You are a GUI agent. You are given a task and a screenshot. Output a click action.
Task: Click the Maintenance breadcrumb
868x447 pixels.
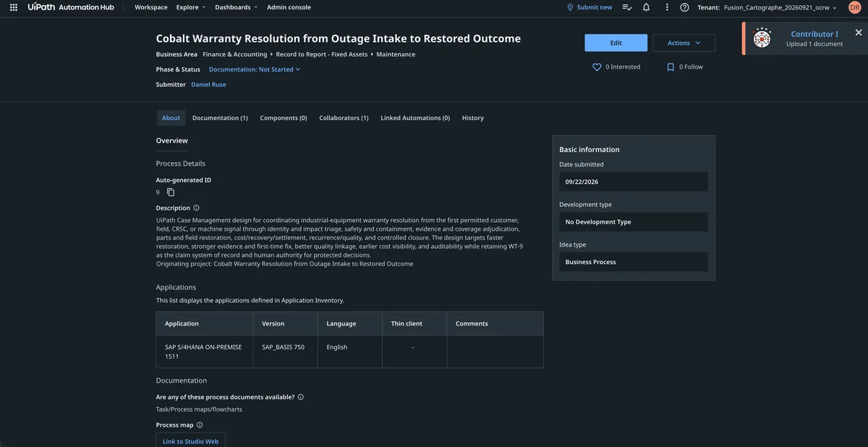pos(396,54)
